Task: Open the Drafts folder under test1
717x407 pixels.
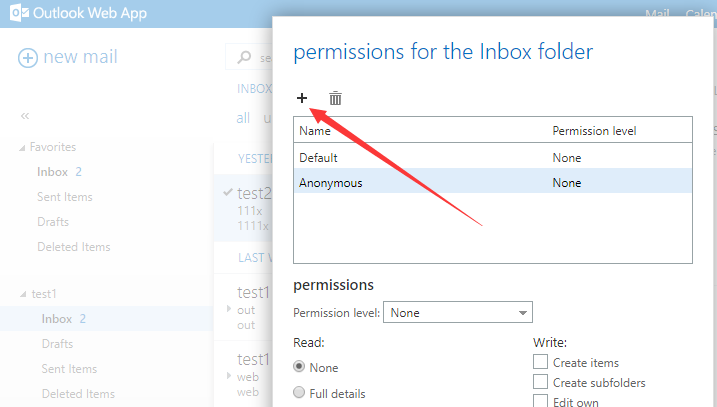Action: coord(57,344)
